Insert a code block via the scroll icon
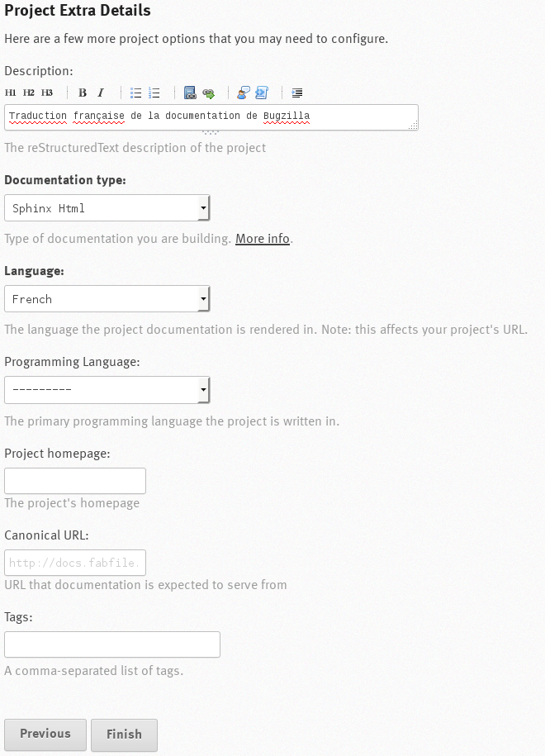Viewport: 545px width, 756px height. tap(261, 93)
